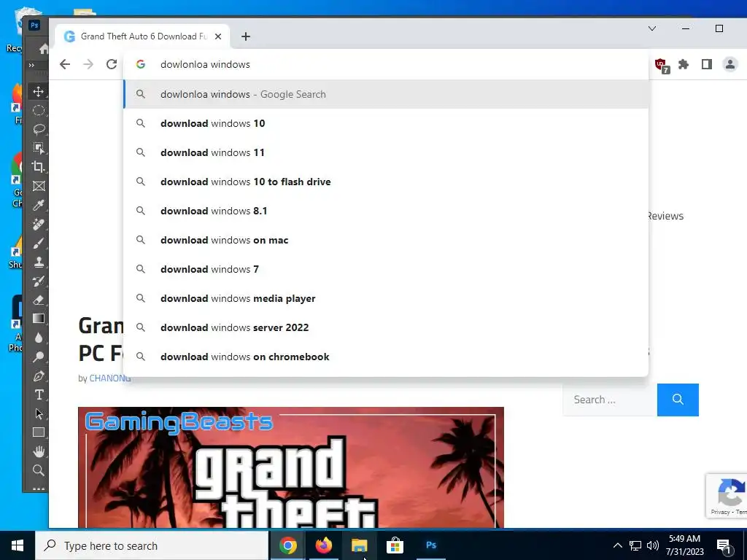This screenshot has height=560, width=747.
Task: Choose 'download windows 11' suggestion
Action: tap(387, 152)
